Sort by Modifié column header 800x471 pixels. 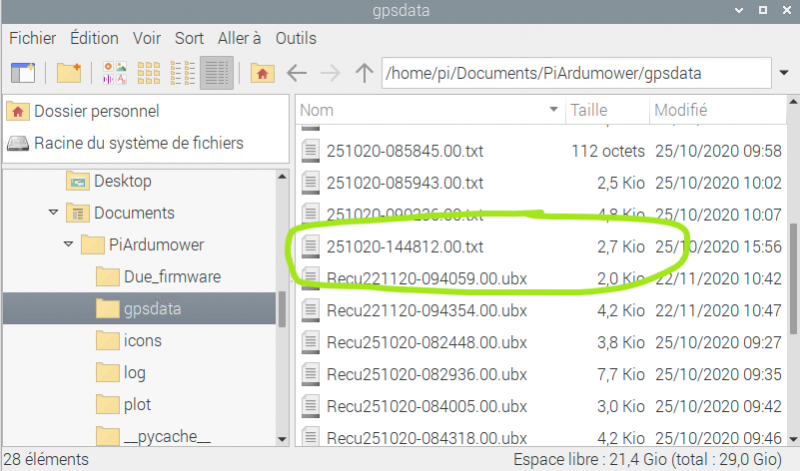[718, 110]
